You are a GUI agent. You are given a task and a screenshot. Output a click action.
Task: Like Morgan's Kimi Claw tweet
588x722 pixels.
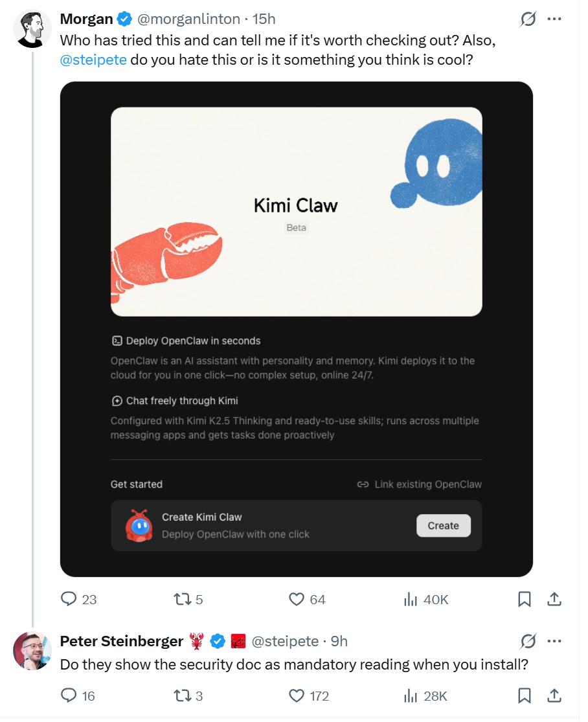tap(297, 600)
